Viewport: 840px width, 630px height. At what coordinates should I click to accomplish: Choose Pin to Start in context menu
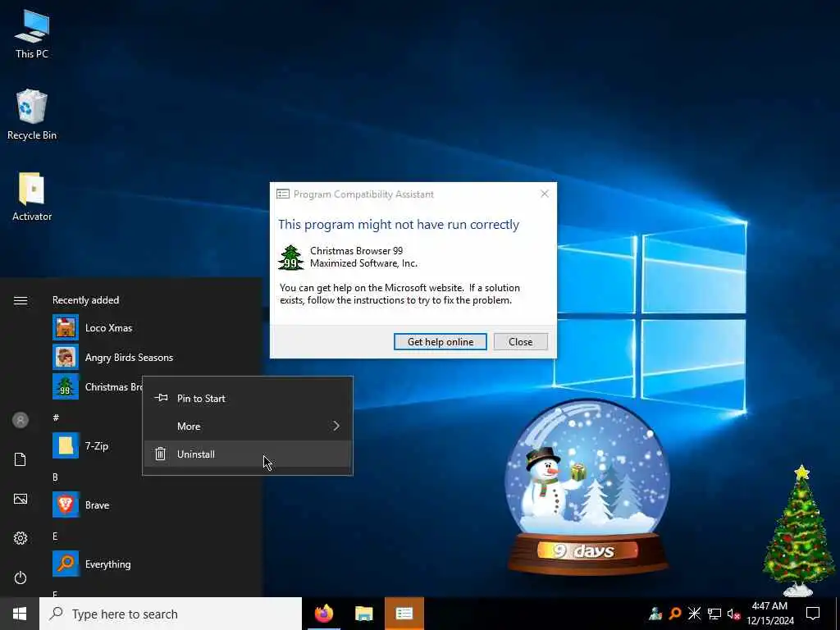(248, 399)
